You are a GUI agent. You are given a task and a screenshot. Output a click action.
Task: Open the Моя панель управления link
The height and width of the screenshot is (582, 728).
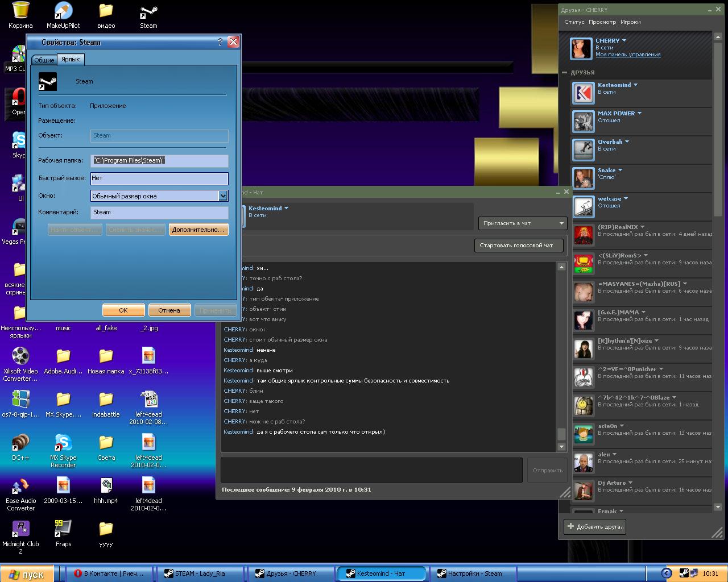click(628, 55)
